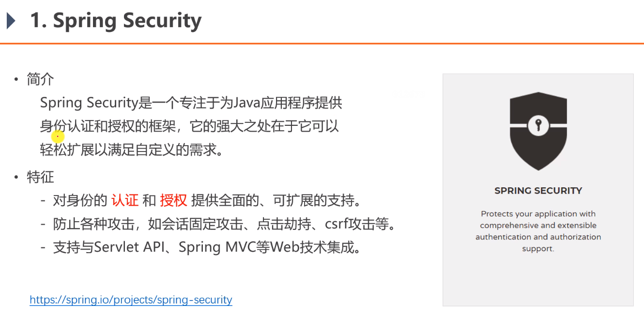Screen dimensions: 644x318
Task: Click the bullet dot before 简介
Action: click(16, 79)
